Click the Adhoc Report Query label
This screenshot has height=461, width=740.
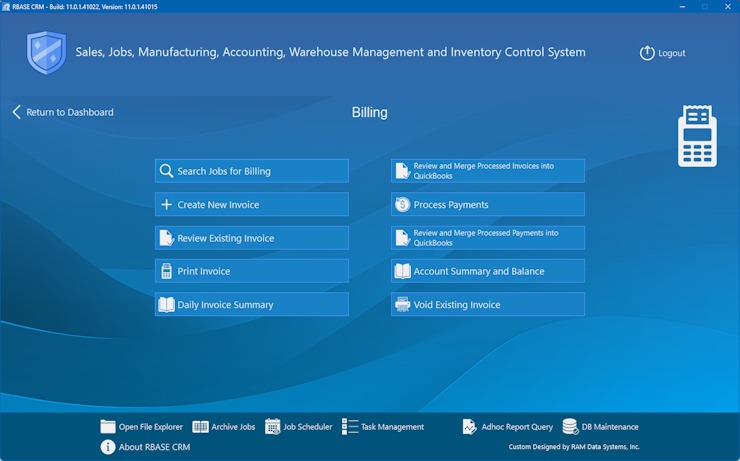(x=517, y=427)
